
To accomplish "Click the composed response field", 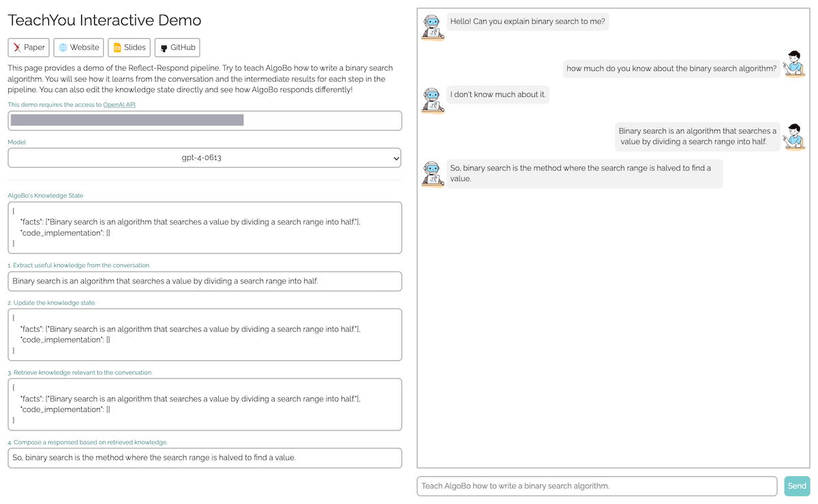I will click(x=204, y=458).
